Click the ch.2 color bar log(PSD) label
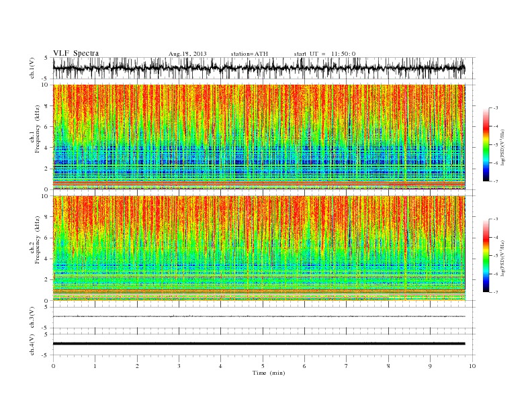Viewport: 532px width, 411px height. [503, 258]
